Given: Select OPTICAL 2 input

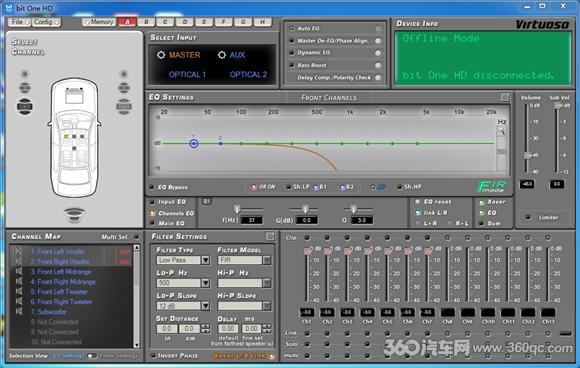Looking at the screenshot, I should pos(248,75).
